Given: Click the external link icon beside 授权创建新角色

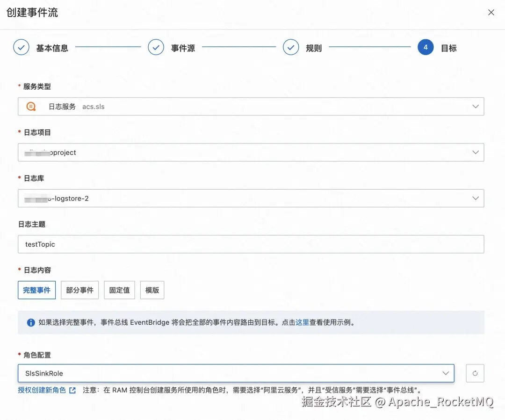Looking at the screenshot, I should 72,391.
